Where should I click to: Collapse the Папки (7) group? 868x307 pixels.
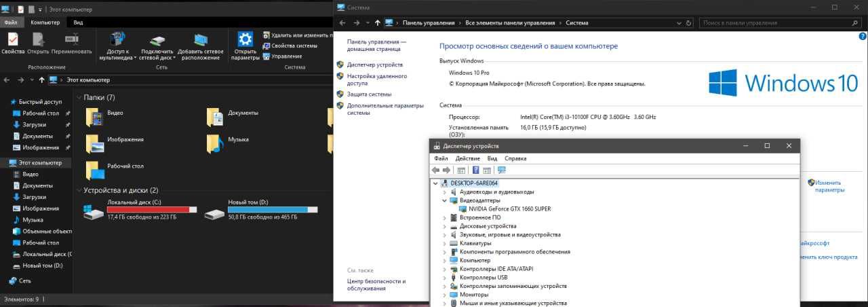[x=79, y=98]
